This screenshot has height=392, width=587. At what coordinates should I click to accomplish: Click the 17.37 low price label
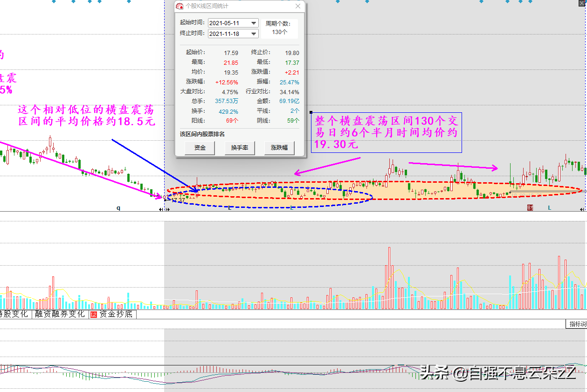pyautogui.click(x=178, y=200)
